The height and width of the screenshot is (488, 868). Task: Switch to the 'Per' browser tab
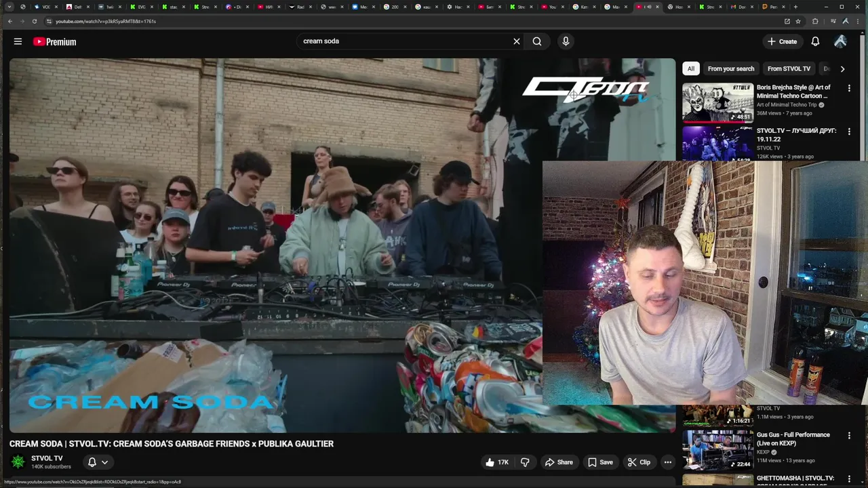774,7
